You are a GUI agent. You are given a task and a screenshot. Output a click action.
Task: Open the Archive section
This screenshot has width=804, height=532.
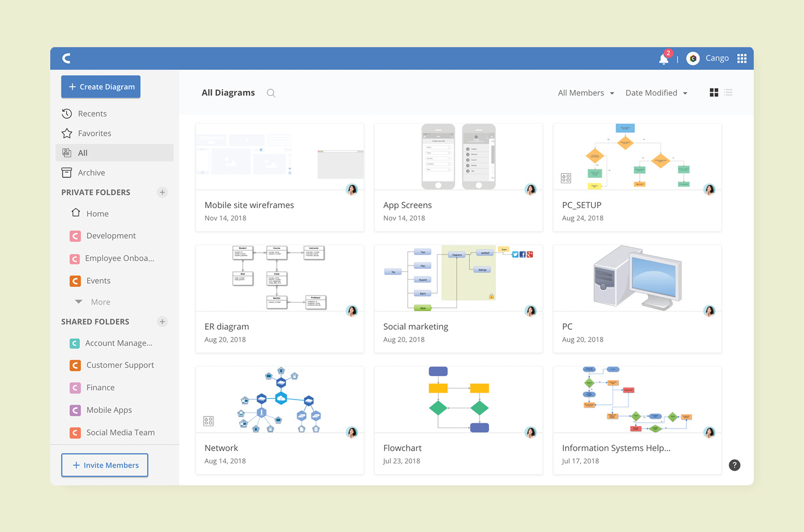point(92,173)
